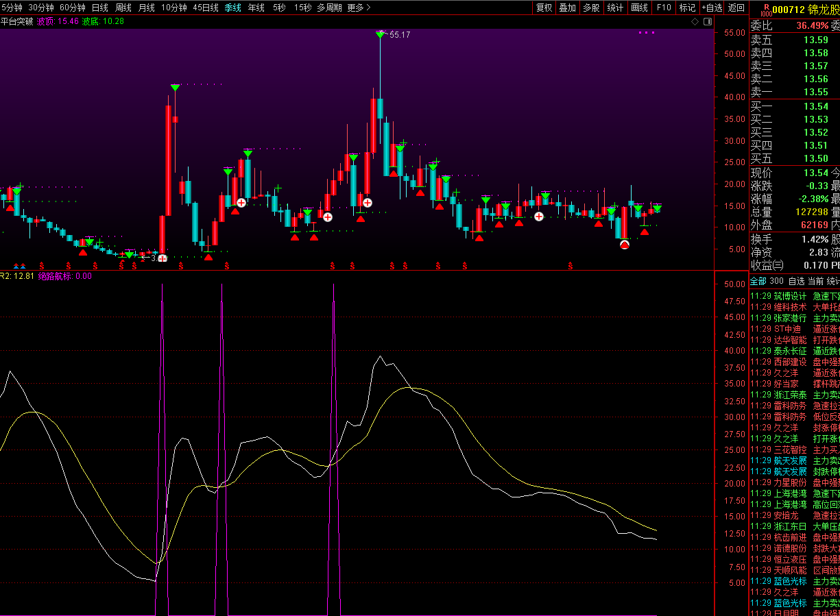The width and height of the screenshot is (840, 616).
Task: Click the R2: 12.81 indicator label
Action: point(17,276)
